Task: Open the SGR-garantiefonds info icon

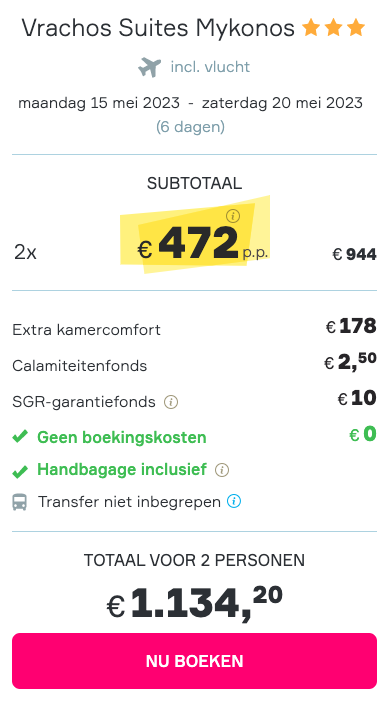Action: click(171, 402)
